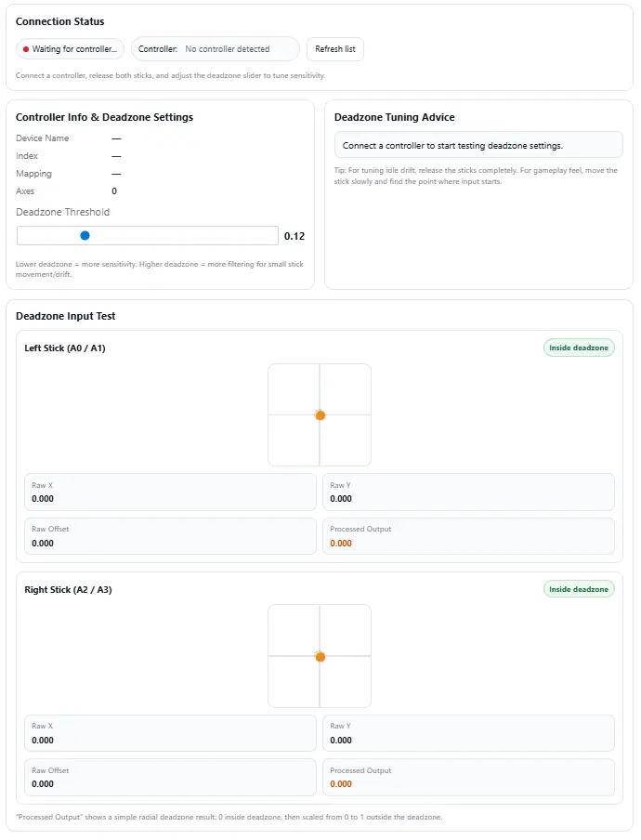Select the Right Stick Raw Y field
This screenshot has height=840, width=641.
pos(468,733)
